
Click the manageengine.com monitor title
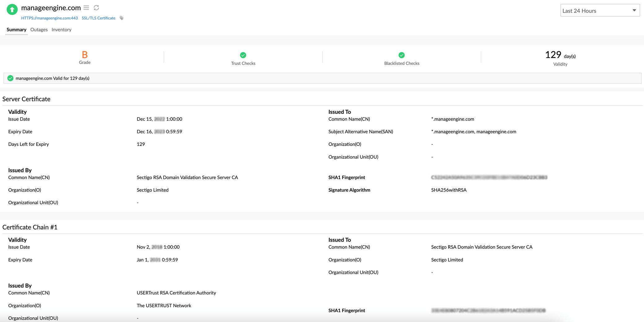pyautogui.click(x=51, y=8)
